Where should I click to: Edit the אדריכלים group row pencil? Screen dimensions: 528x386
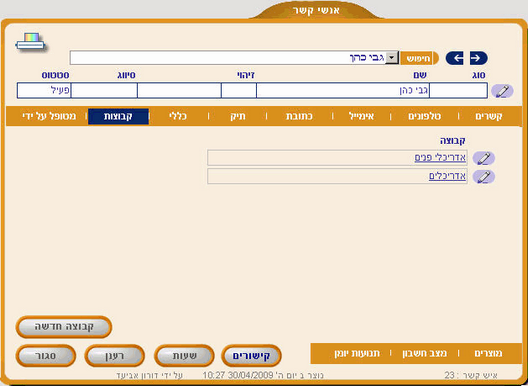pos(484,177)
